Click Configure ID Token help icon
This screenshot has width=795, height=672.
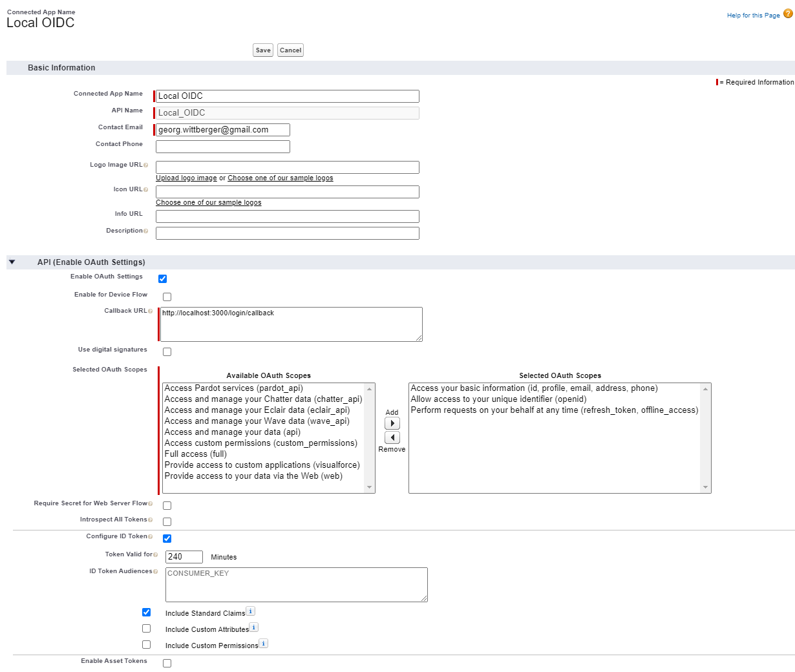(x=150, y=537)
